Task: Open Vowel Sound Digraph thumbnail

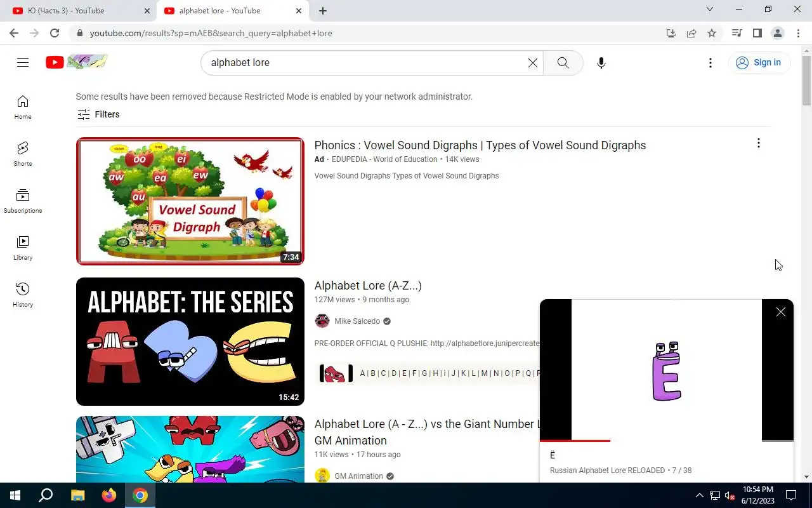Action: (190, 201)
